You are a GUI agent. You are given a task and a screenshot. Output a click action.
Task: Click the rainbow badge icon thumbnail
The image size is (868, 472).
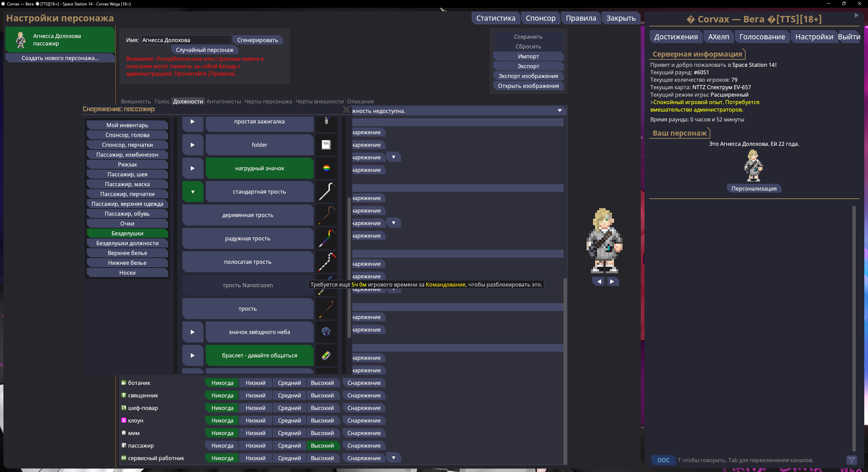pyautogui.click(x=326, y=168)
